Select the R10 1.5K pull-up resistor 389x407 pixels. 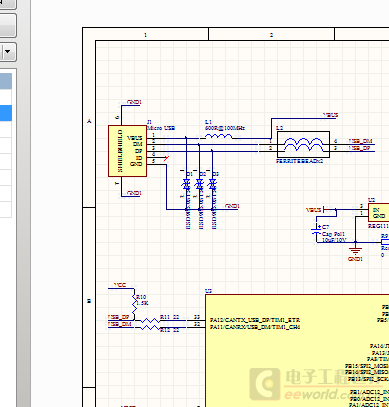(134, 304)
